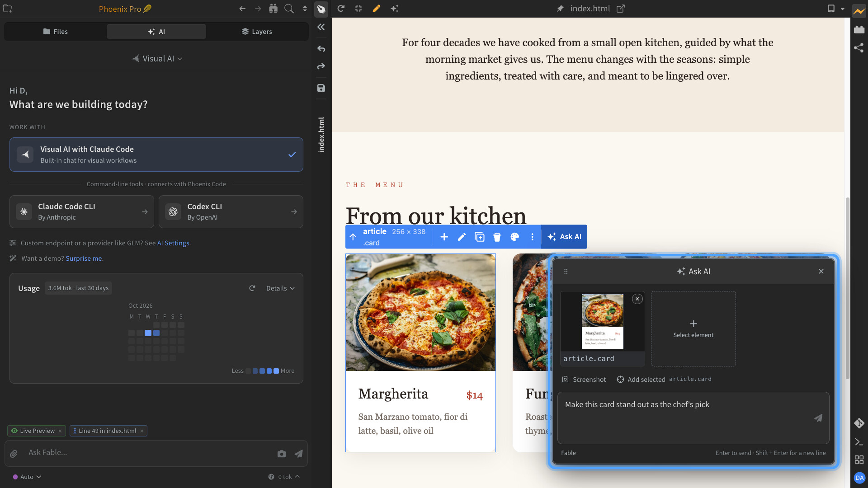Open the Git icon in right bar
Viewport: 868px width, 488px height.
click(859, 423)
